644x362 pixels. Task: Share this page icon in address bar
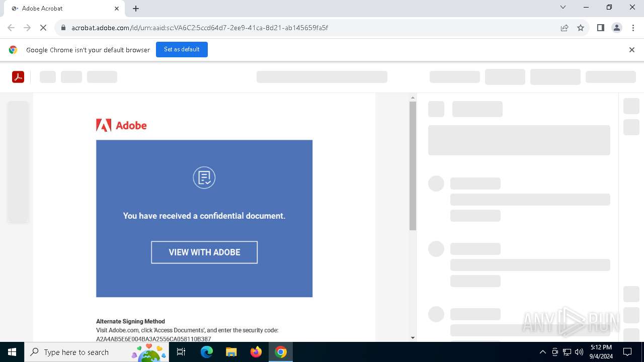point(565,28)
